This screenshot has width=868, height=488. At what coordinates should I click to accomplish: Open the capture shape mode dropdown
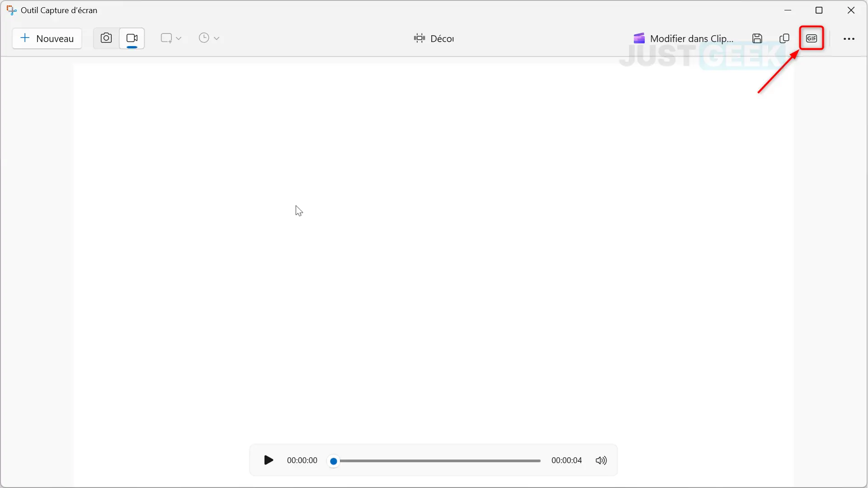tap(171, 38)
